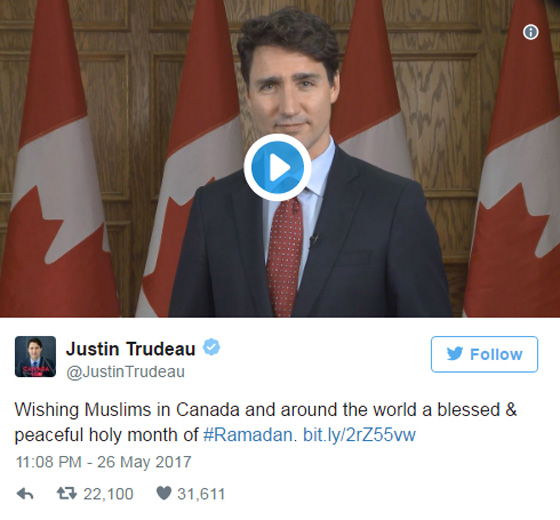Click the red dotted tie in video frame

click(x=284, y=255)
